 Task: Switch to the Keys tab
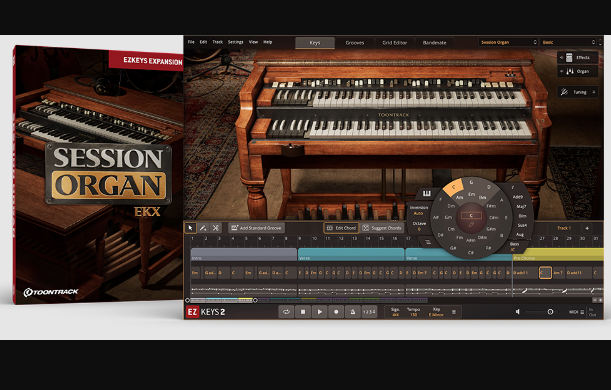pos(315,43)
